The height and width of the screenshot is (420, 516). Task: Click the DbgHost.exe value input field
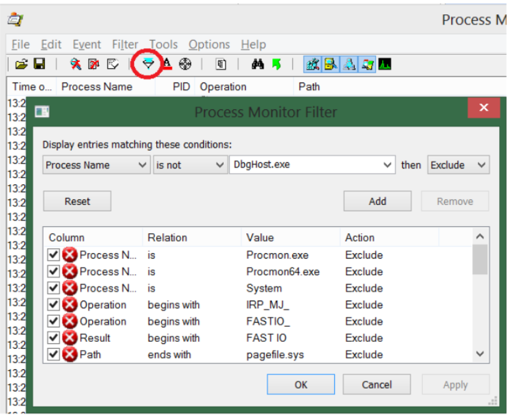click(306, 165)
